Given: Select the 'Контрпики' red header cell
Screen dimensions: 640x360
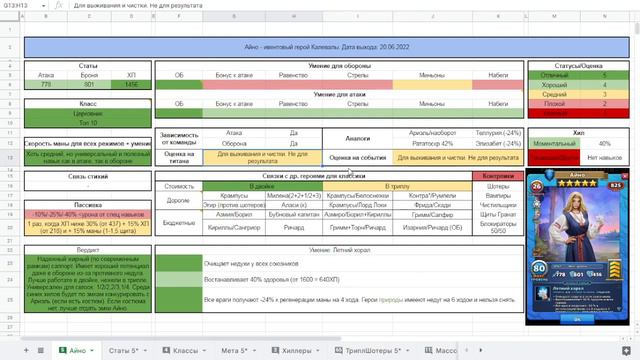Looking at the screenshot, I should (x=498, y=176).
